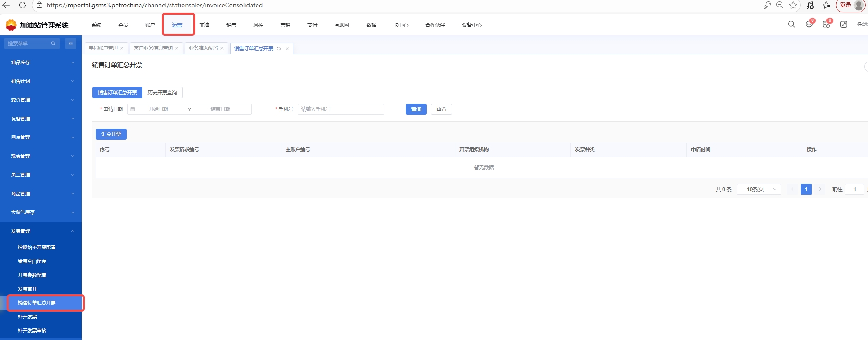Open the 非油 top menu

[x=204, y=25]
